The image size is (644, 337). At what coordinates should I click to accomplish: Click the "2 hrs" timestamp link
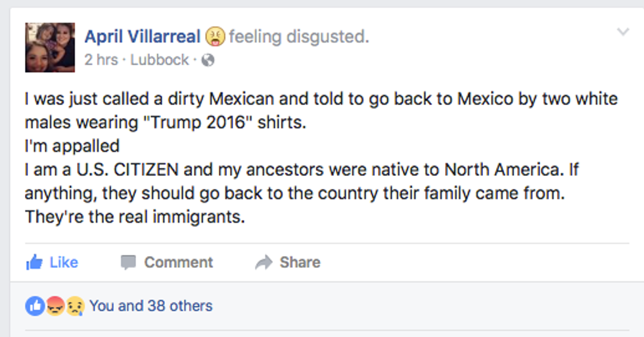(101, 60)
